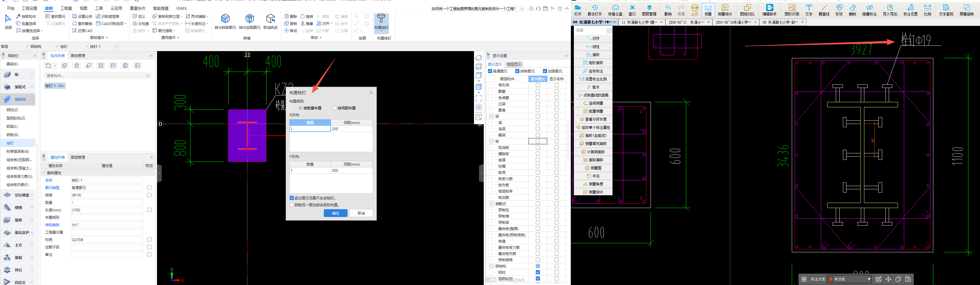Viewport: 980px width, 285px height.
Task: Open the 钢结构 category dropdown
Action: coord(44,47)
